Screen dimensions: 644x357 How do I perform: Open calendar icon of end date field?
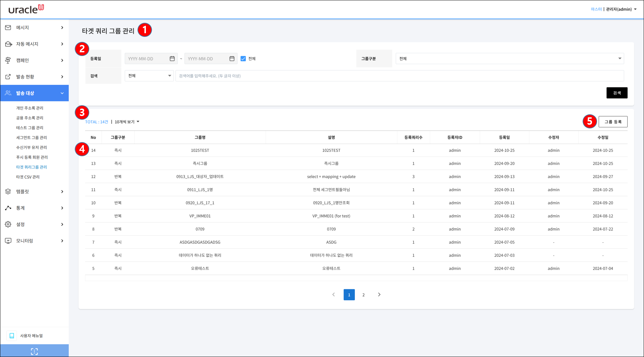coord(232,59)
